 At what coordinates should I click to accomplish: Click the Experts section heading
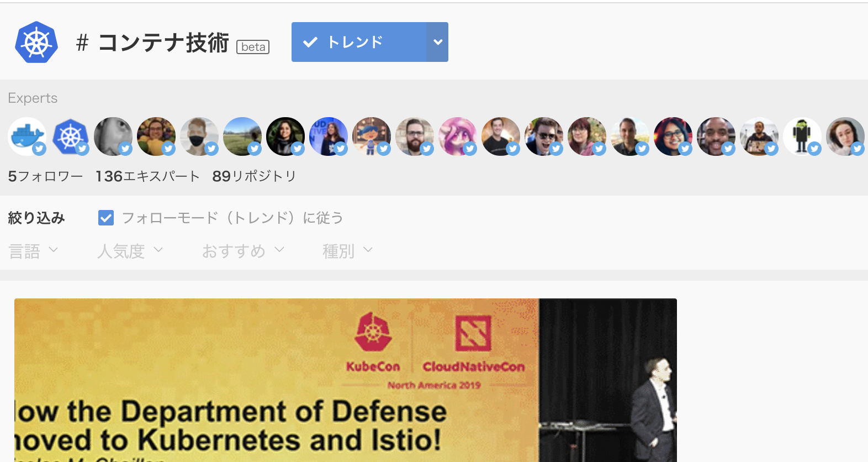click(x=33, y=98)
